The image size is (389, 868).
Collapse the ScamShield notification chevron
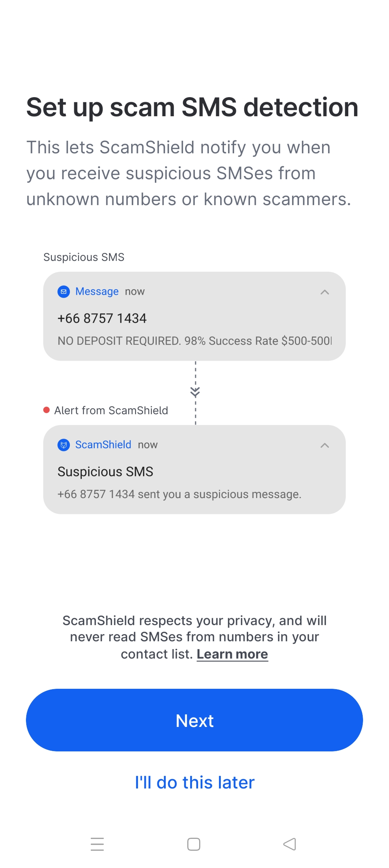pyautogui.click(x=325, y=446)
